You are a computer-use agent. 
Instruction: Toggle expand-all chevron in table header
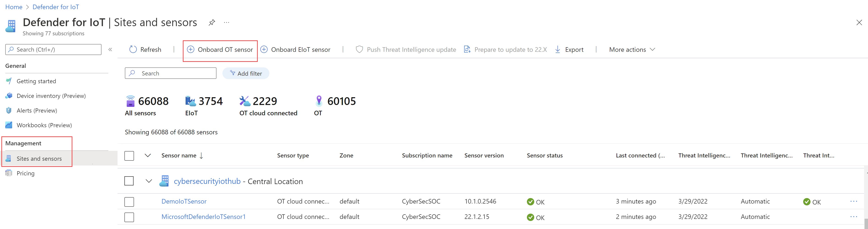pos(148,155)
